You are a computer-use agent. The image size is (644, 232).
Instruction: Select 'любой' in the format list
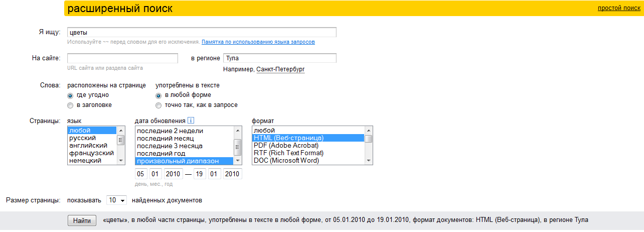tap(308, 130)
